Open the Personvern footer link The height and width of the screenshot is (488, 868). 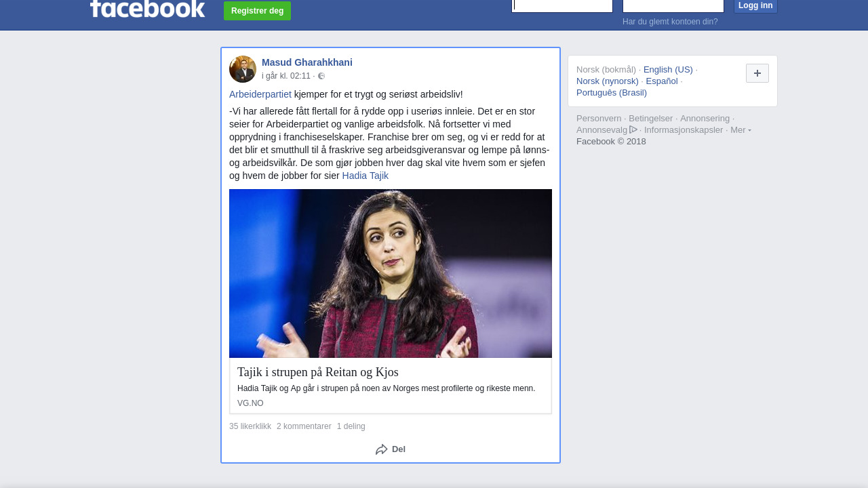click(599, 119)
